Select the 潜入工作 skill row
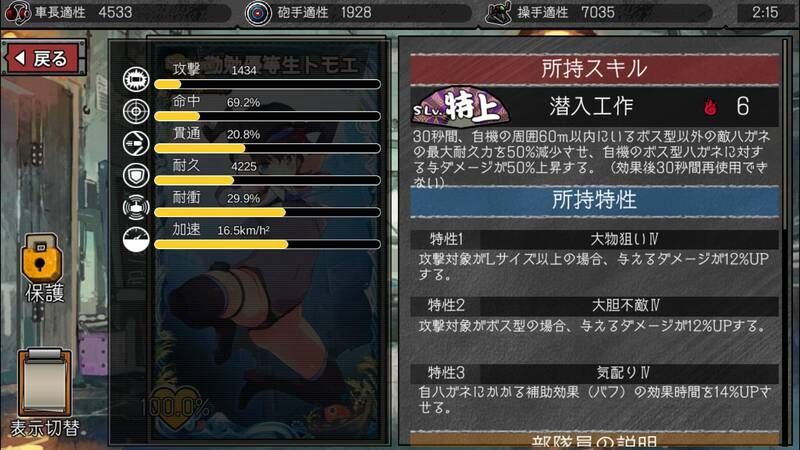Screen dimensions: 800x450 coord(594,107)
